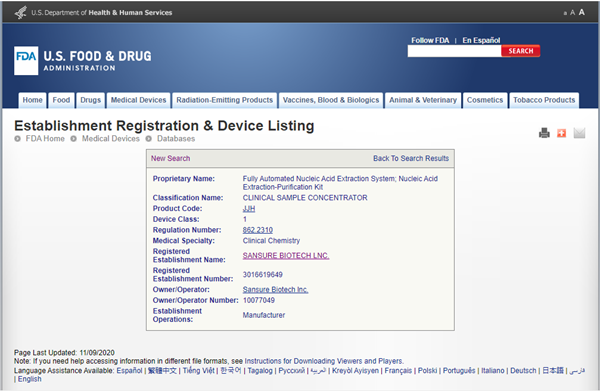
Task: Start a New Search
Action: coord(170,158)
